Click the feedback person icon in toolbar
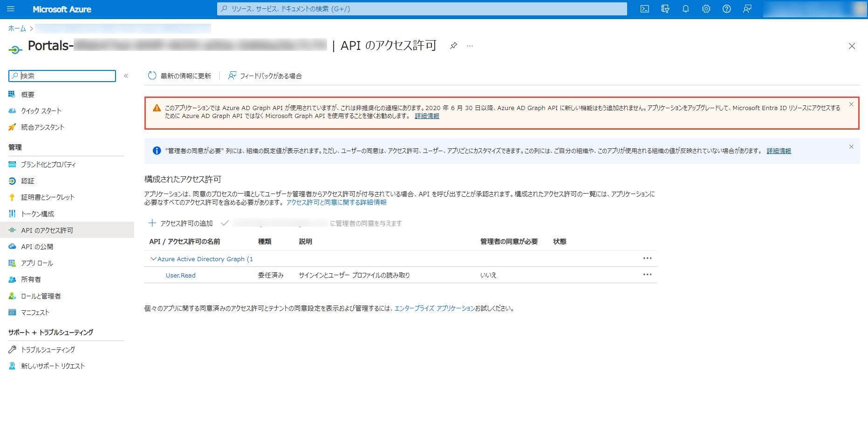Image resolution: width=868 pixels, height=431 pixels. click(x=232, y=76)
